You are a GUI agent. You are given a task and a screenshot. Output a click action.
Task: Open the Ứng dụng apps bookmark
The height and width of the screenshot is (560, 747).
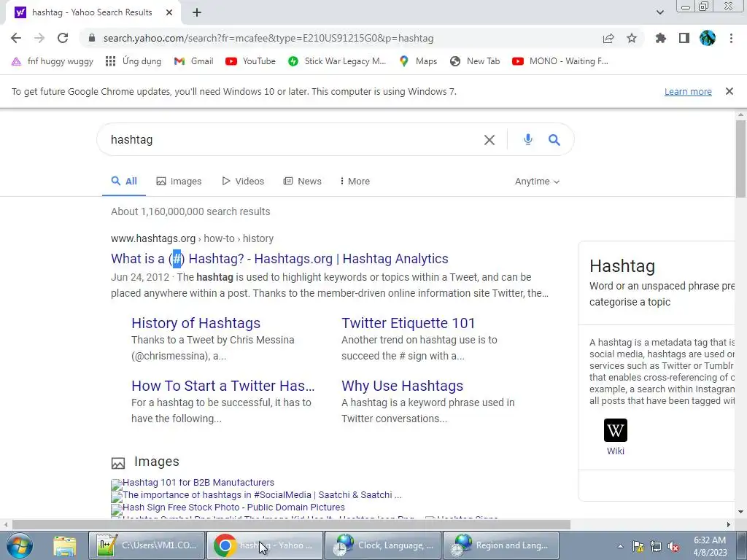click(133, 61)
